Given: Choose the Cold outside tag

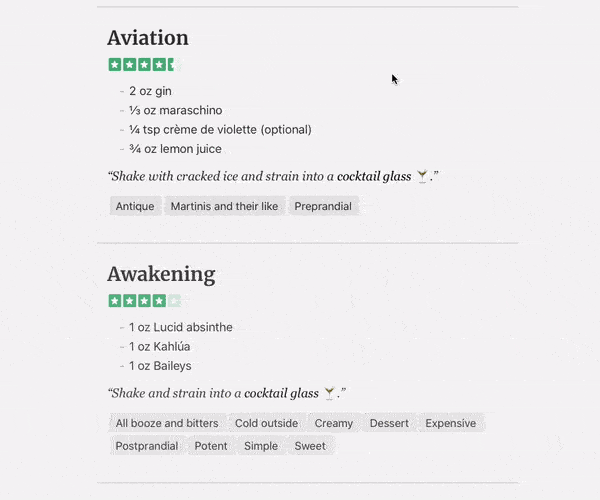Looking at the screenshot, I should 266,423.
